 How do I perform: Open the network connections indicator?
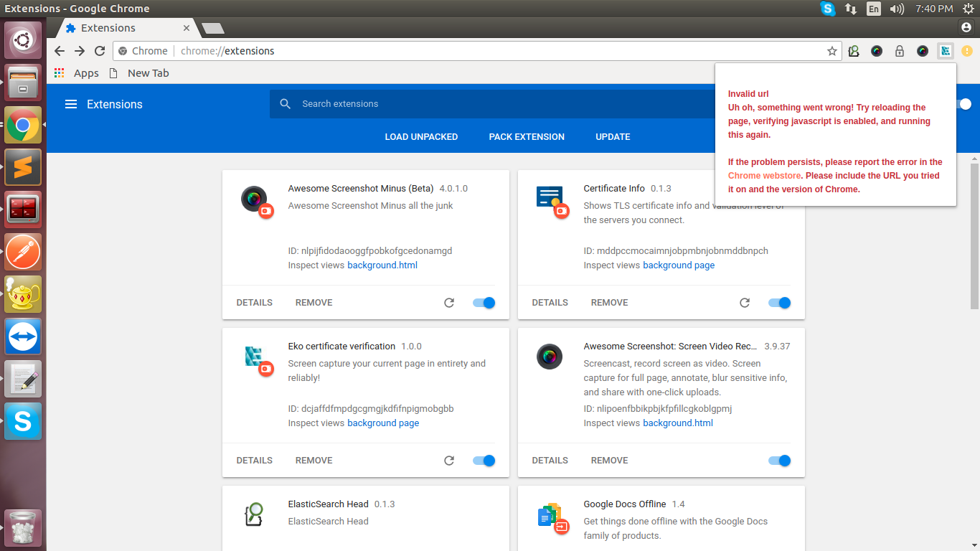click(851, 9)
